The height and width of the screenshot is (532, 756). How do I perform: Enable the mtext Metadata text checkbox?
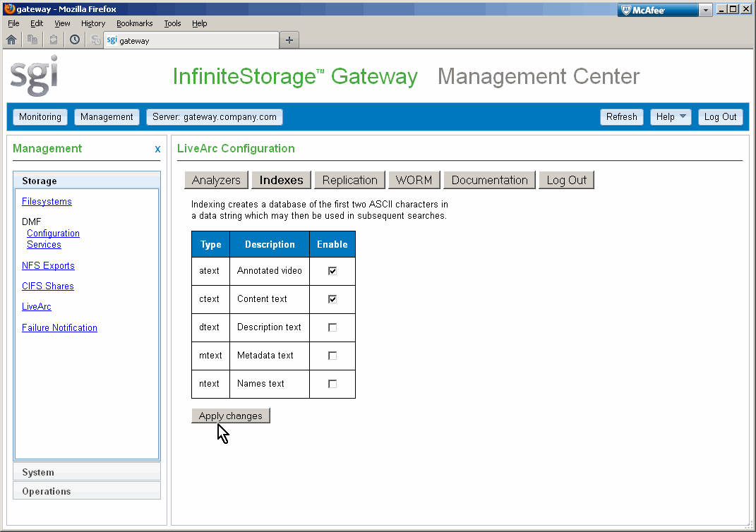(332, 356)
